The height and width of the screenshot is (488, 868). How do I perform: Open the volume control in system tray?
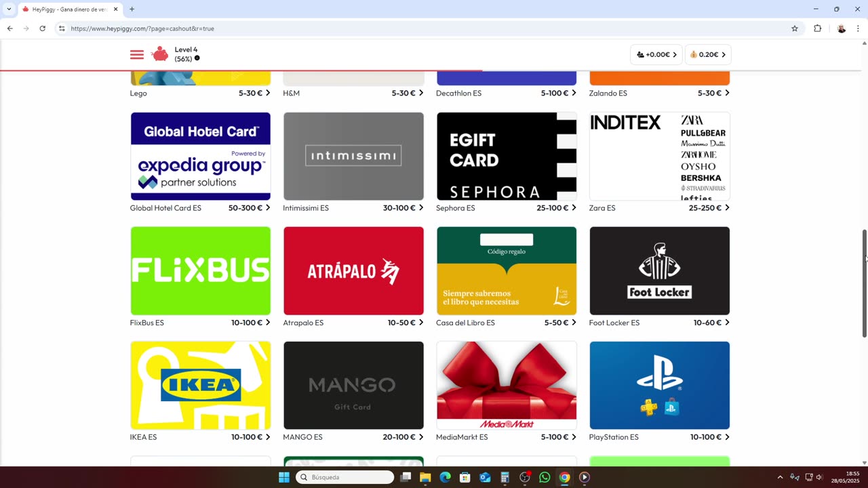pyautogui.click(x=820, y=477)
